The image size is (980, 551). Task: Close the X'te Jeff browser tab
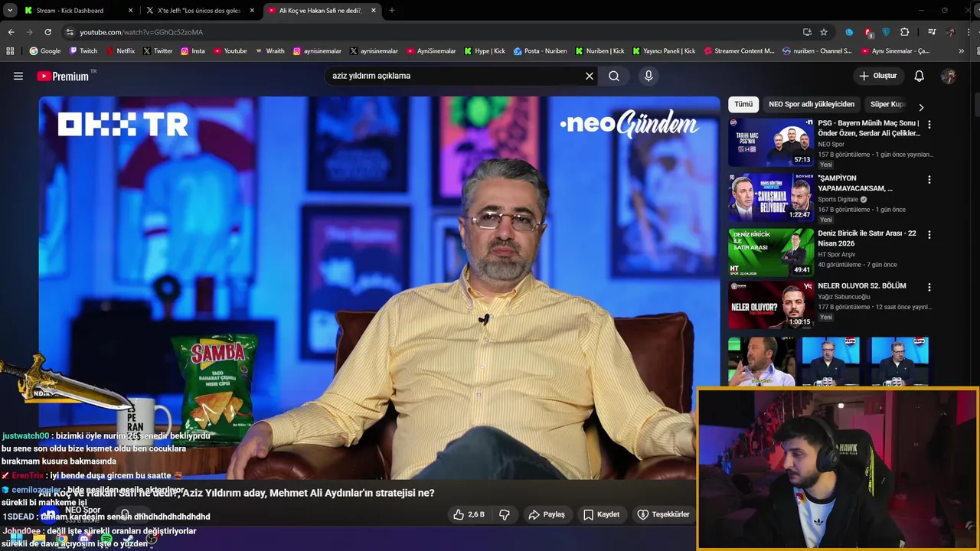(x=252, y=11)
